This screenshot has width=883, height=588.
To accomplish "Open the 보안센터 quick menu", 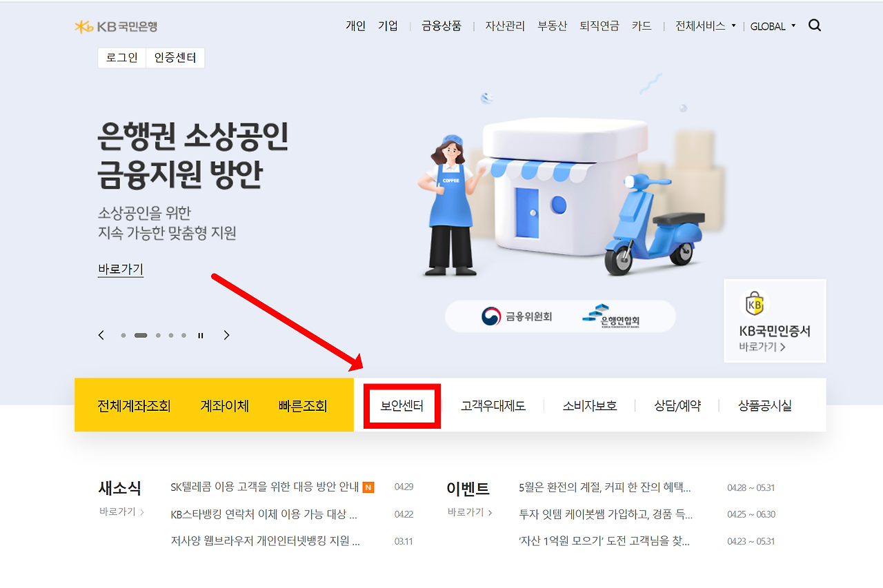I will [402, 406].
